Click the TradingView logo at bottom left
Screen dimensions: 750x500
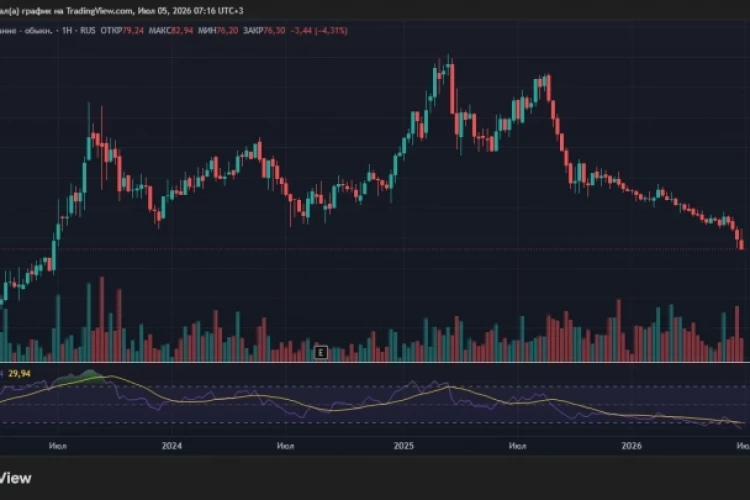pyautogui.click(x=15, y=478)
